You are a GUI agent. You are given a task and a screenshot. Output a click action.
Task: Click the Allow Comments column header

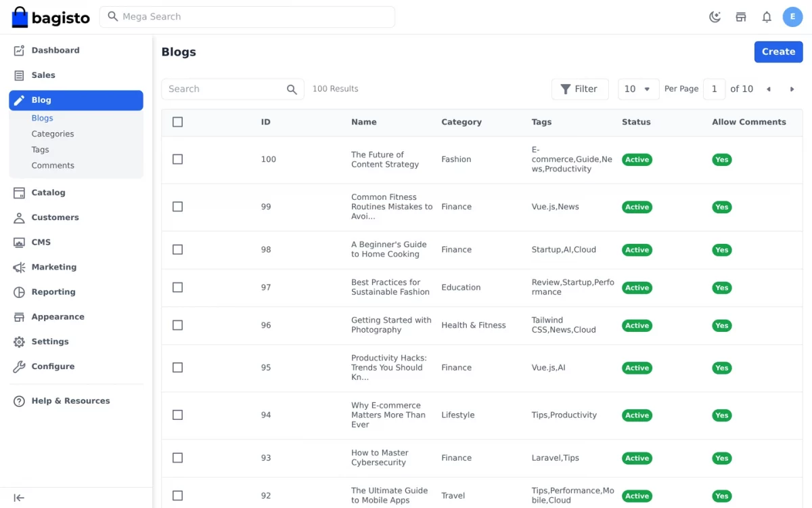pos(749,122)
